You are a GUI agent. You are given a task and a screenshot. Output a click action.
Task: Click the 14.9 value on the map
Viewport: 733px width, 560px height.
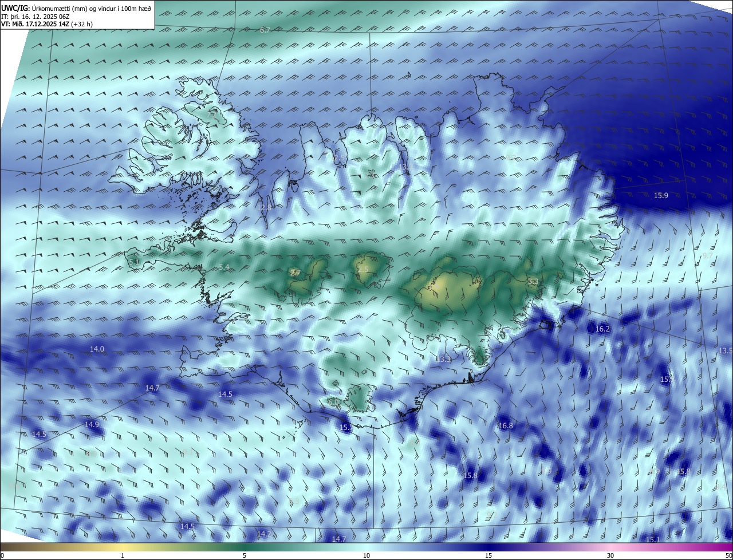pos(92,425)
